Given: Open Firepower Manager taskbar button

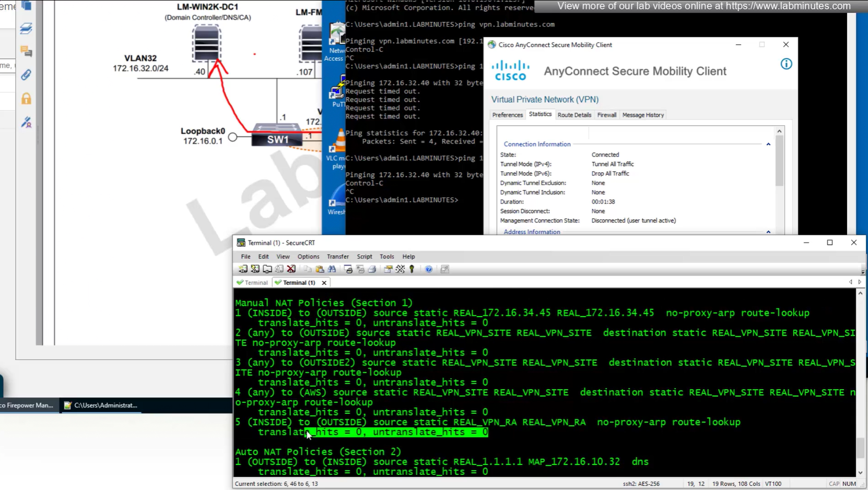Looking at the screenshot, I should tap(27, 405).
